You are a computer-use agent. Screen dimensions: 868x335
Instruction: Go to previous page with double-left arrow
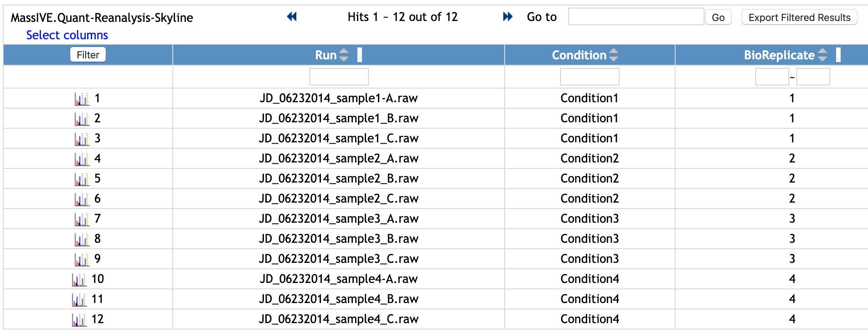(292, 17)
